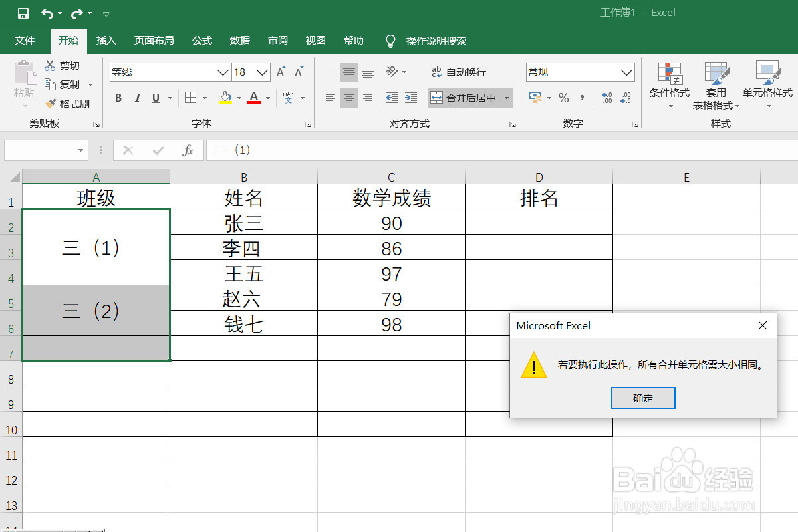Open the 常规 number format dropdown
Viewport: 798px width, 532px height.
(625, 72)
